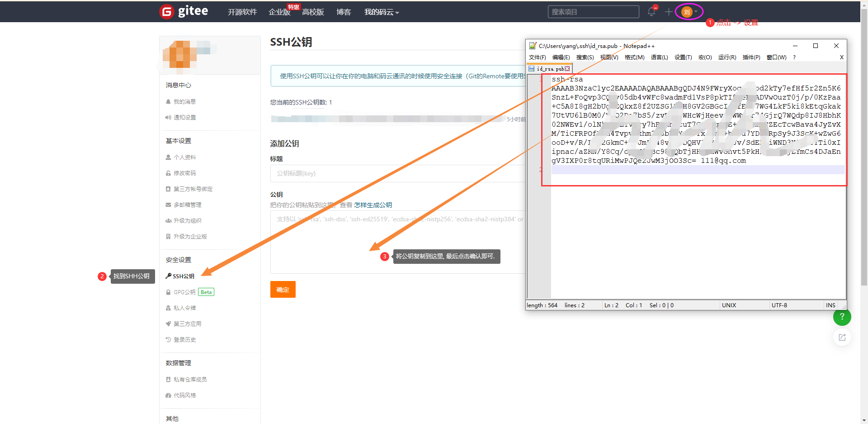Minimize the Notepad++ window

pyautogui.click(x=795, y=46)
